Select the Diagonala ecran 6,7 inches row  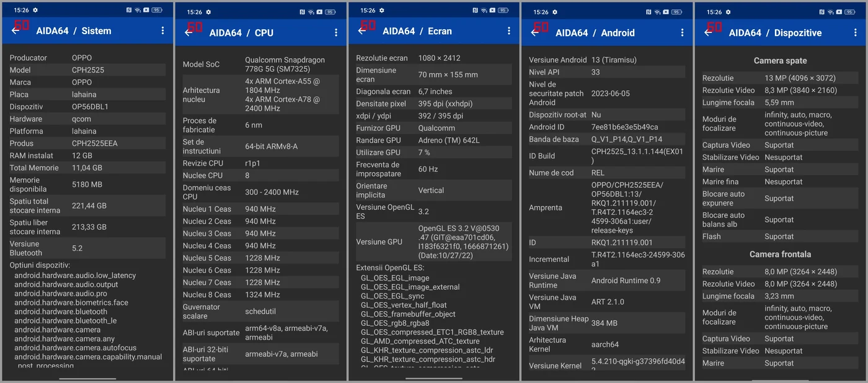(433, 91)
